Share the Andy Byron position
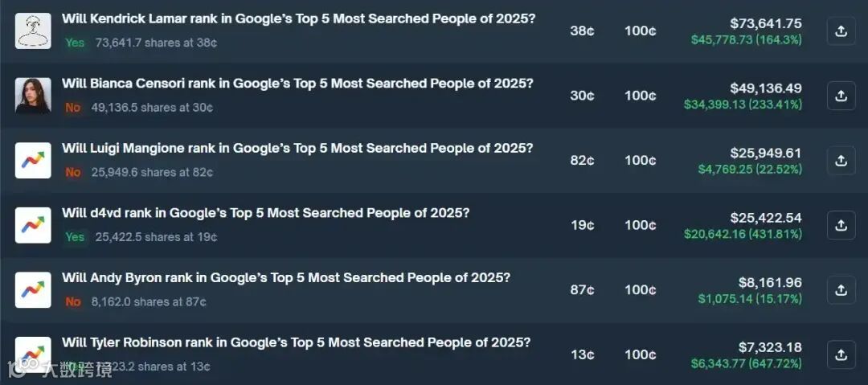Image resolution: width=868 pixels, height=385 pixels. (841, 289)
